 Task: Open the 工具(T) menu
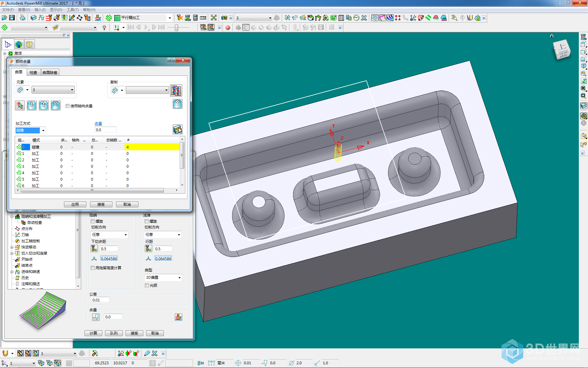click(73, 10)
